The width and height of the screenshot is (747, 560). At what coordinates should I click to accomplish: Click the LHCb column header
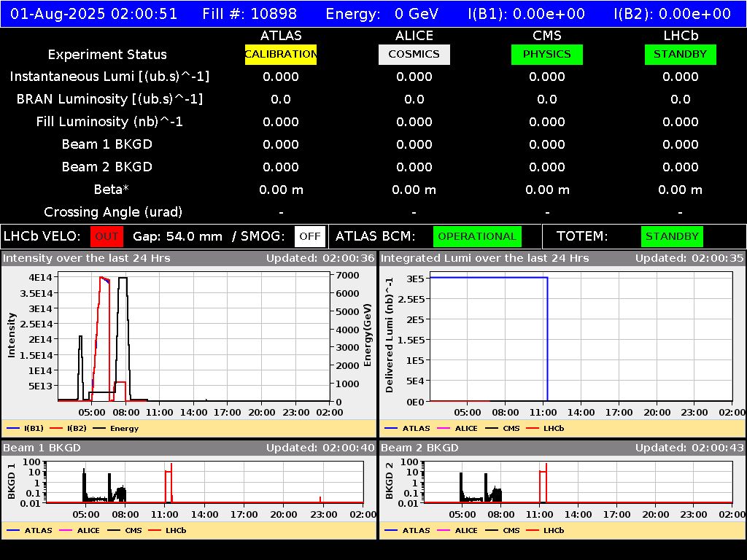coord(681,36)
